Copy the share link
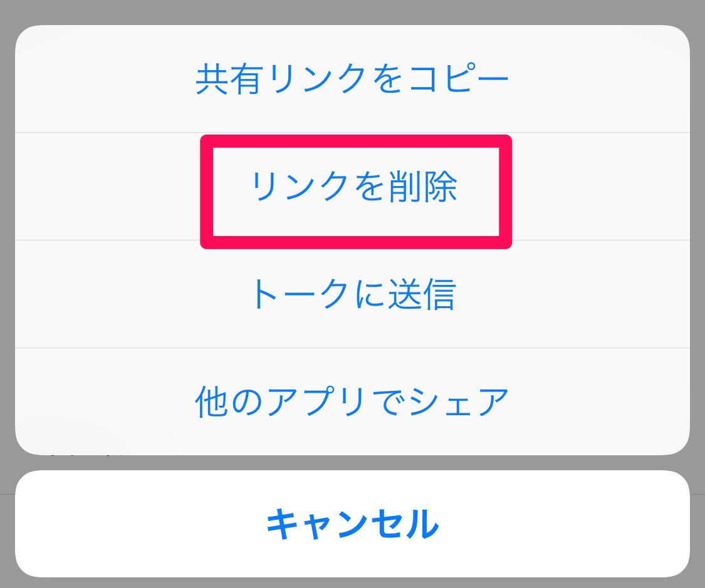The width and height of the screenshot is (705, 588). pyautogui.click(x=352, y=79)
